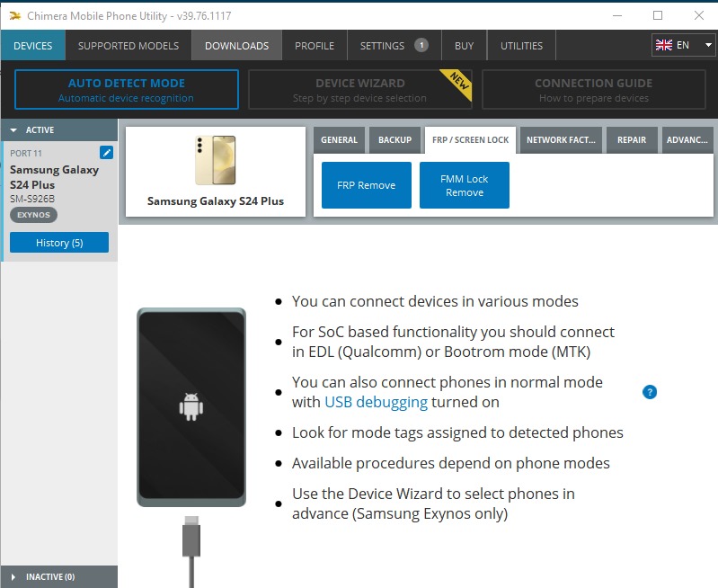Click the blue question mark help icon
Image resolution: width=718 pixels, height=588 pixels.
pos(650,392)
